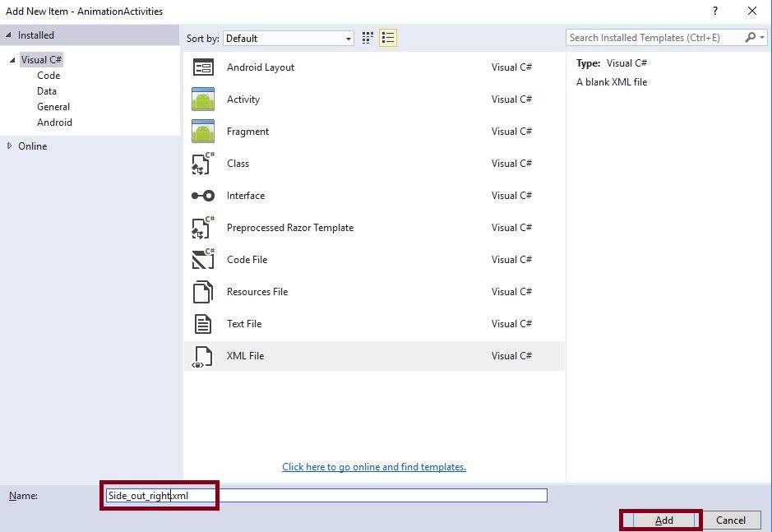Select Preprocessed Razor Template name
The image size is (772, 532).
tap(290, 228)
